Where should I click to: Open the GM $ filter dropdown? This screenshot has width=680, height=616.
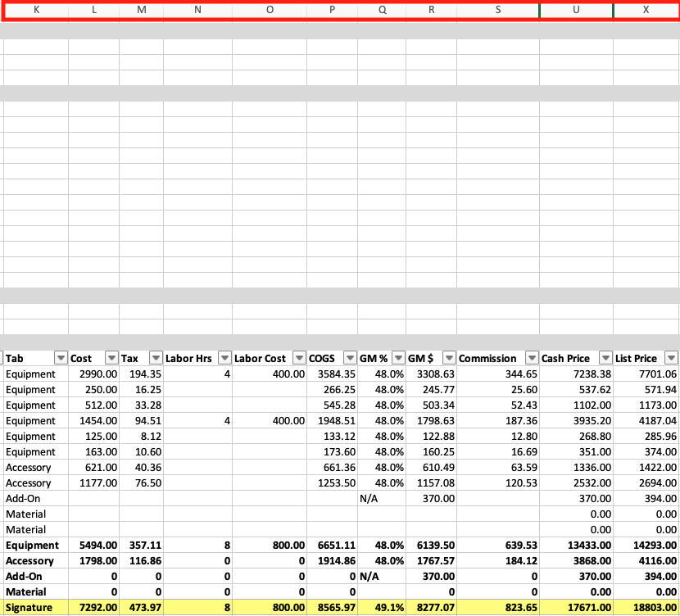click(x=449, y=358)
